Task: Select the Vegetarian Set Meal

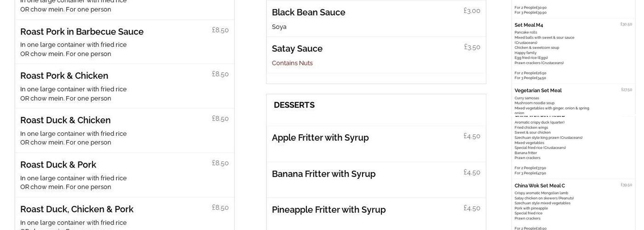Action: coord(538,91)
